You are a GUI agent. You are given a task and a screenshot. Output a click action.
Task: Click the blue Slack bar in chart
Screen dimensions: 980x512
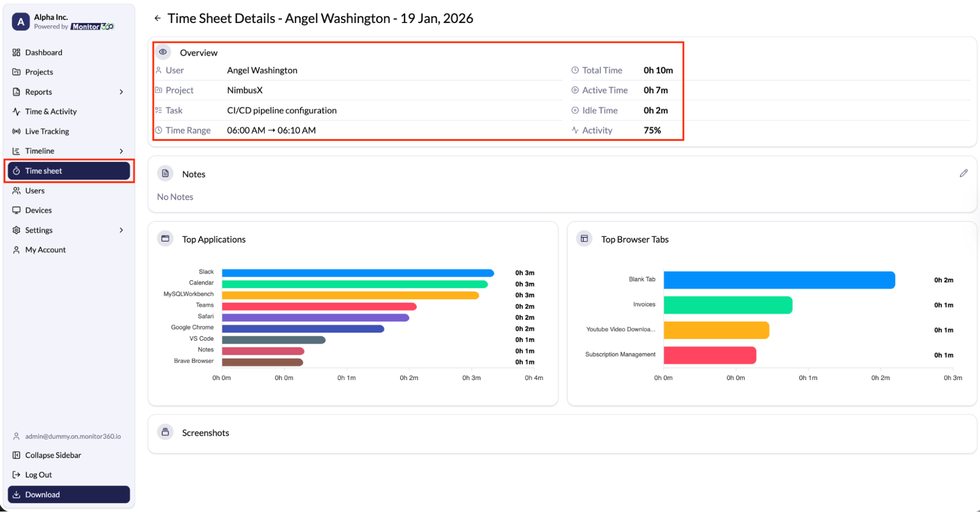click(358, 273)
